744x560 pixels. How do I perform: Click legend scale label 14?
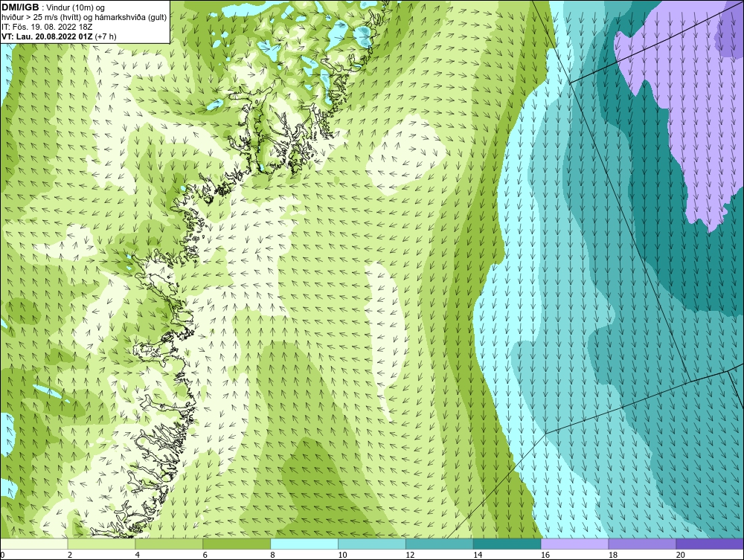point(478,555)
